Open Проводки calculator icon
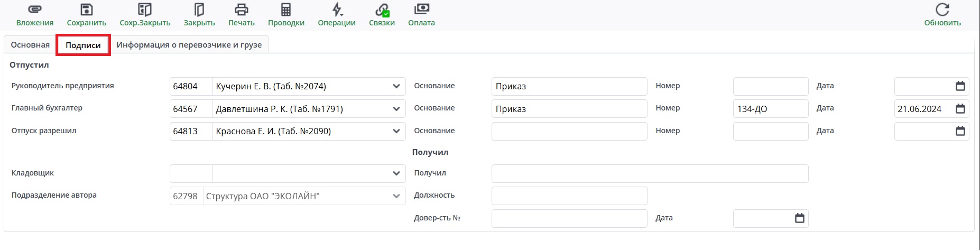Screen dimensions: 980x250 286,10
